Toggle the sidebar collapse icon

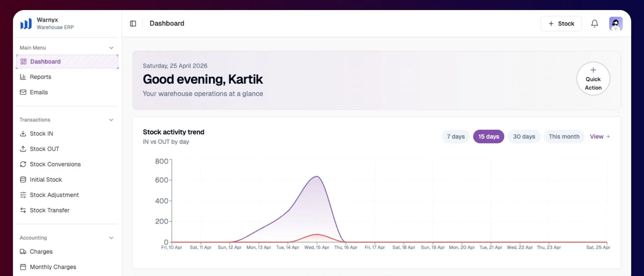point(133,23)
